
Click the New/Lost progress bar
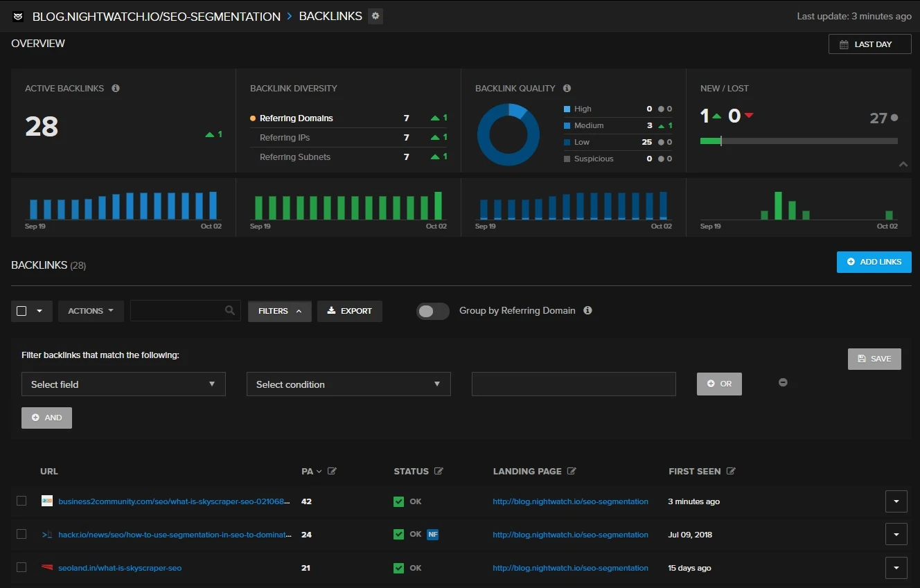coord(799,141)
